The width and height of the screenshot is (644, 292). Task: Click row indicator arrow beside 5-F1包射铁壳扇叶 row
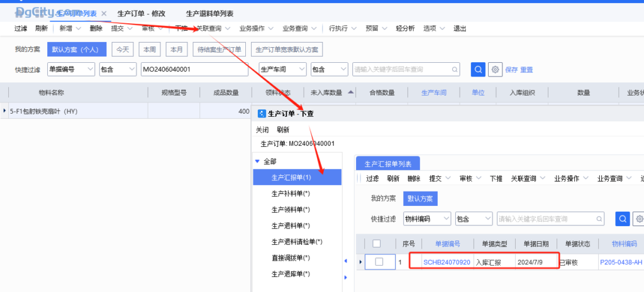(x=4, y=111)
